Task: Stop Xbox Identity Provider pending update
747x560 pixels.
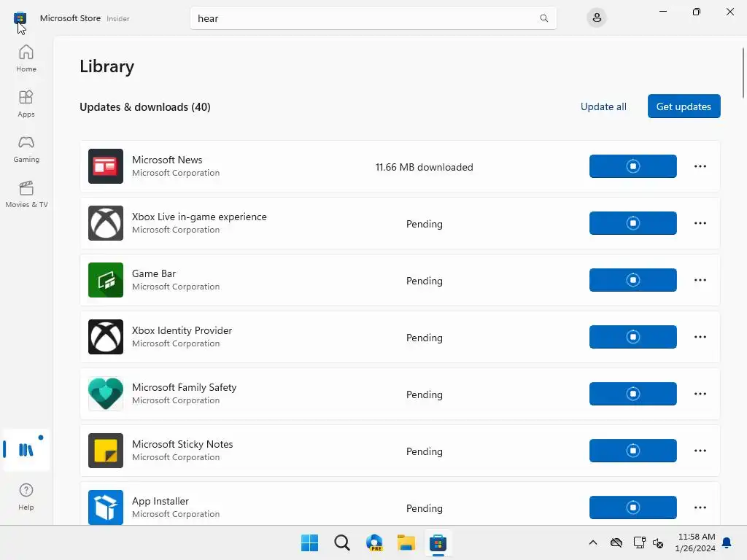Action: [632, 337]
